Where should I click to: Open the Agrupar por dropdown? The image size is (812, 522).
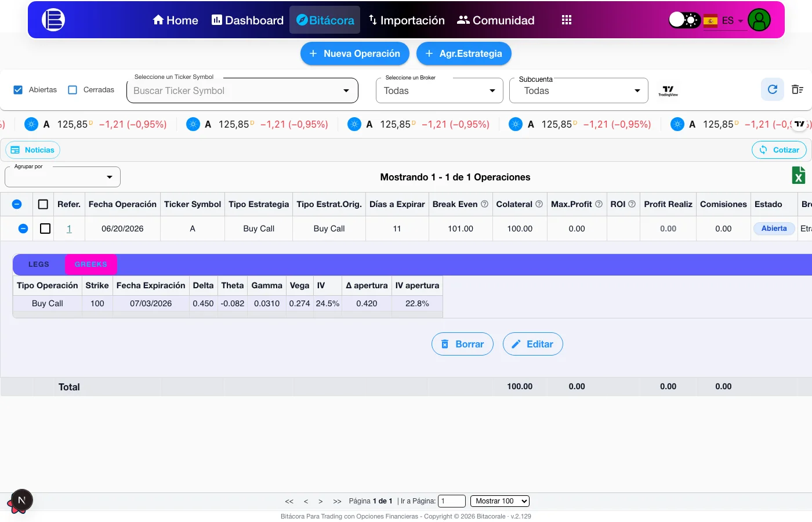[63, 177]
